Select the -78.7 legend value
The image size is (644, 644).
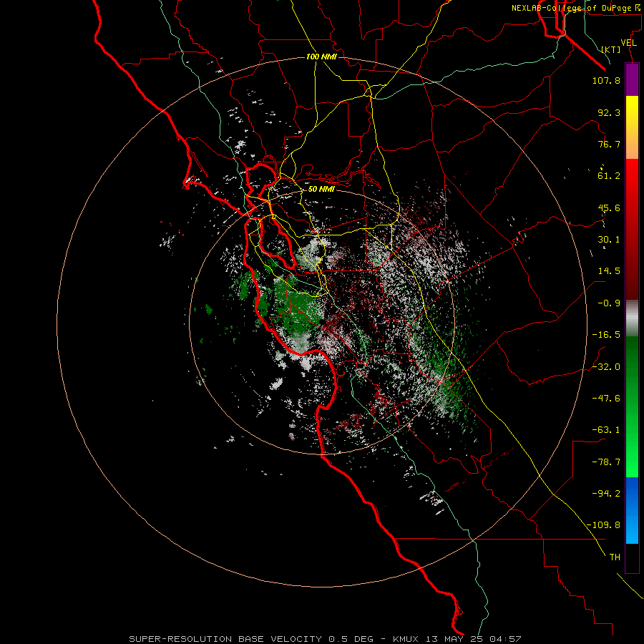pyautogui.click(x=606, y=462)
